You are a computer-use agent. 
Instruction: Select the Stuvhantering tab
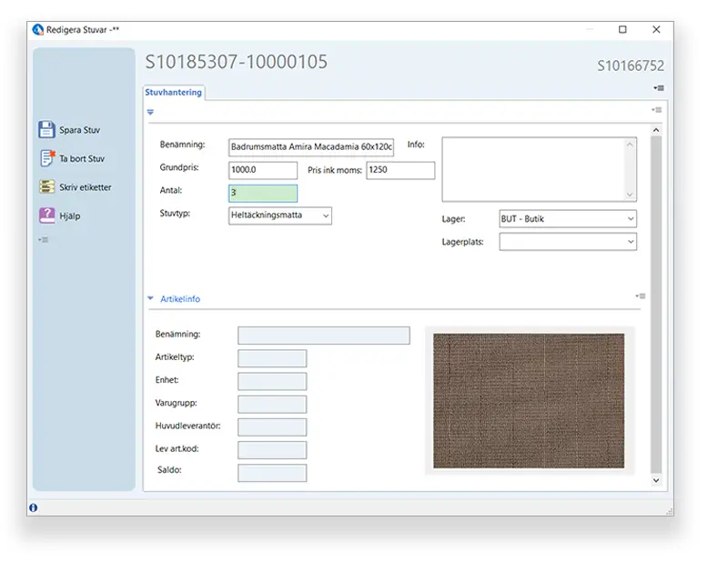tap(174, 92)
